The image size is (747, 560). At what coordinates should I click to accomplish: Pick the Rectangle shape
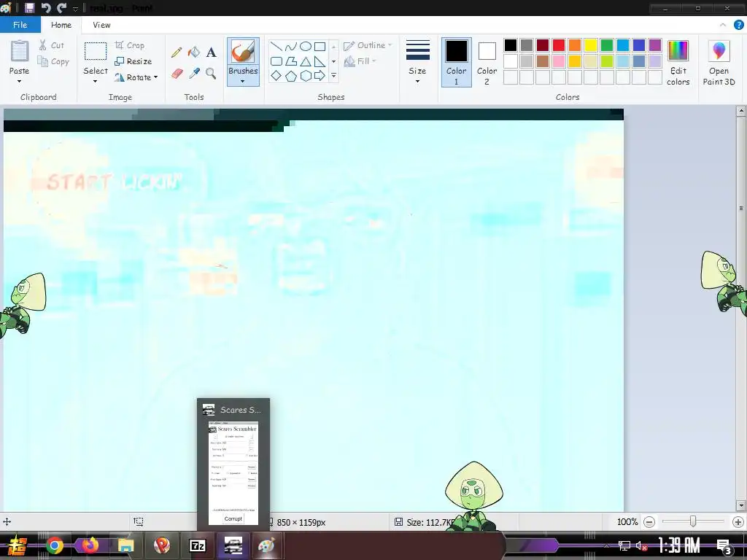(320, 46)
